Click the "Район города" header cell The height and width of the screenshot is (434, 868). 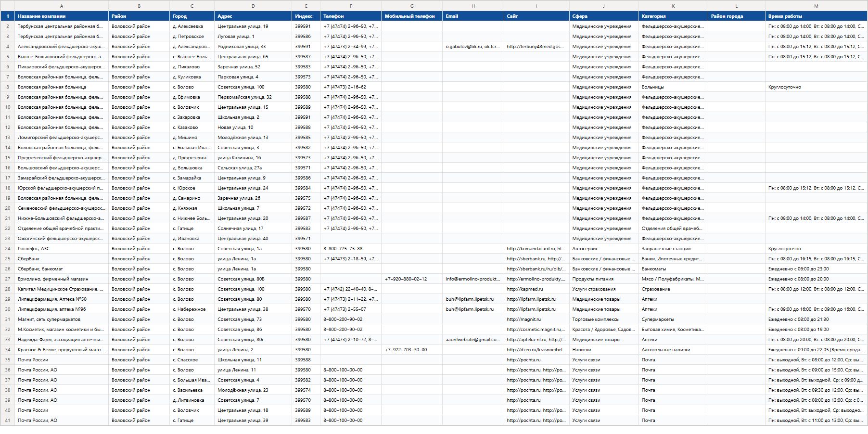(x=737, y=16)
